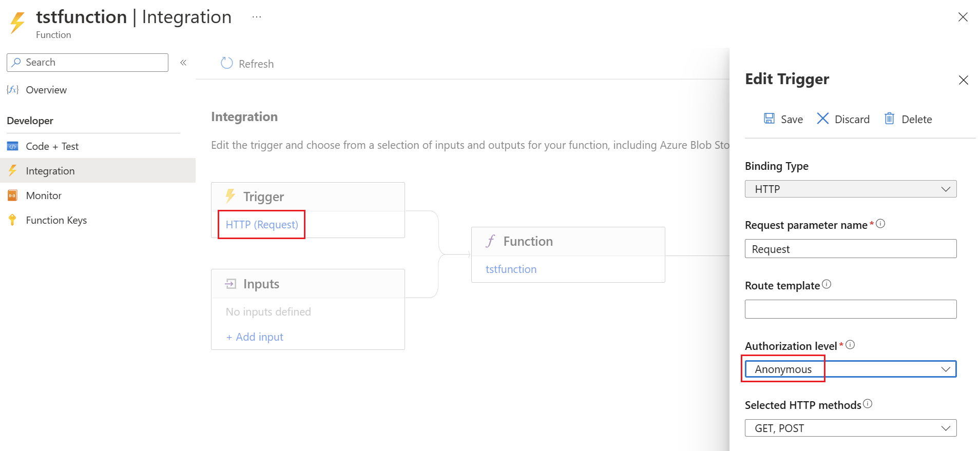
Task: Save the trigger changes
Action: [x=783, y=119]
